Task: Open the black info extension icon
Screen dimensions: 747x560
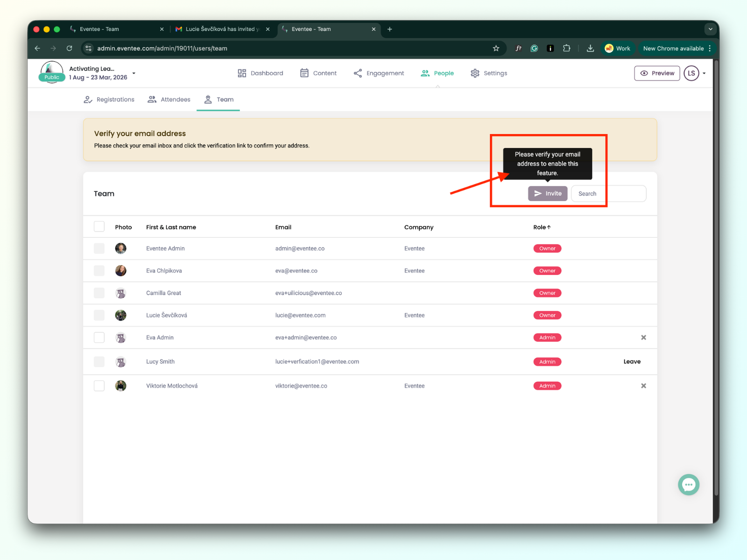Action: click(550, 49)
